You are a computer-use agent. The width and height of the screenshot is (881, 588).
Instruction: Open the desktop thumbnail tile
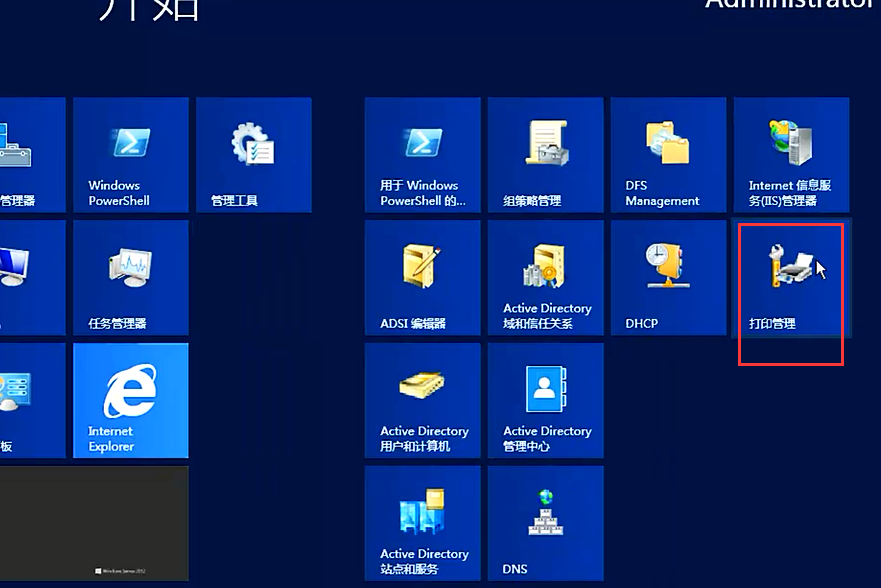(x=94, y=523)
